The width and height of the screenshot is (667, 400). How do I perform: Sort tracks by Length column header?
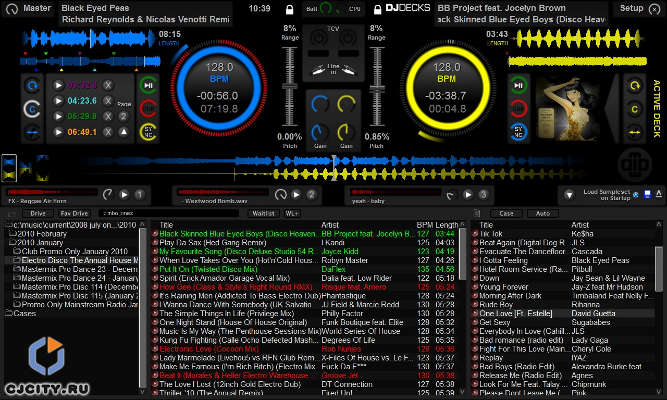[447, 225]
